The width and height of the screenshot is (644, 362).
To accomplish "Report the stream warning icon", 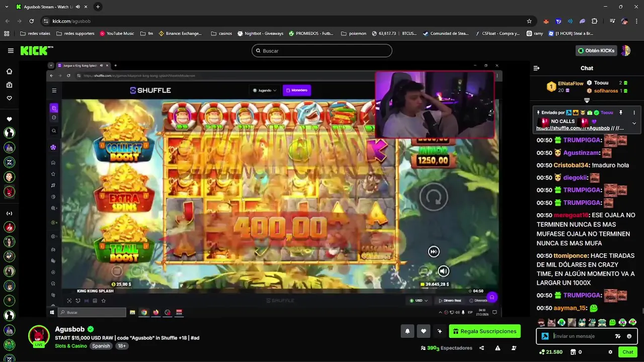I will (x=498, y=348).
